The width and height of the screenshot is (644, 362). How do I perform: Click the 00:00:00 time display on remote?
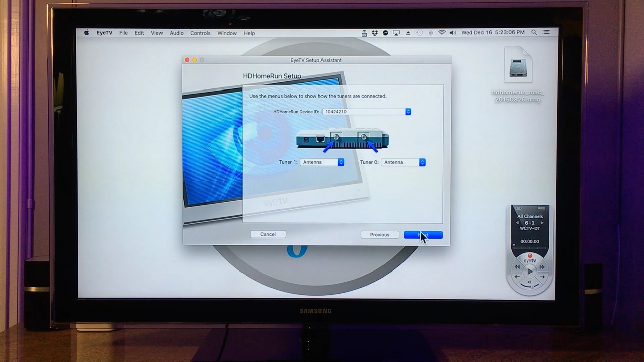(530, 241)
